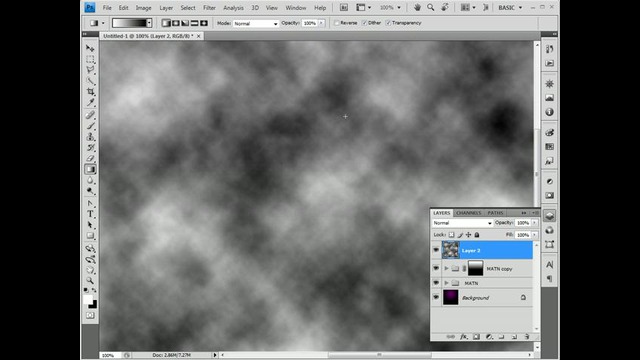Image resolution: width=640 pixels, height=360 pixels.
Task: Open layer Fill slider arrow
Action: (534, 235)
